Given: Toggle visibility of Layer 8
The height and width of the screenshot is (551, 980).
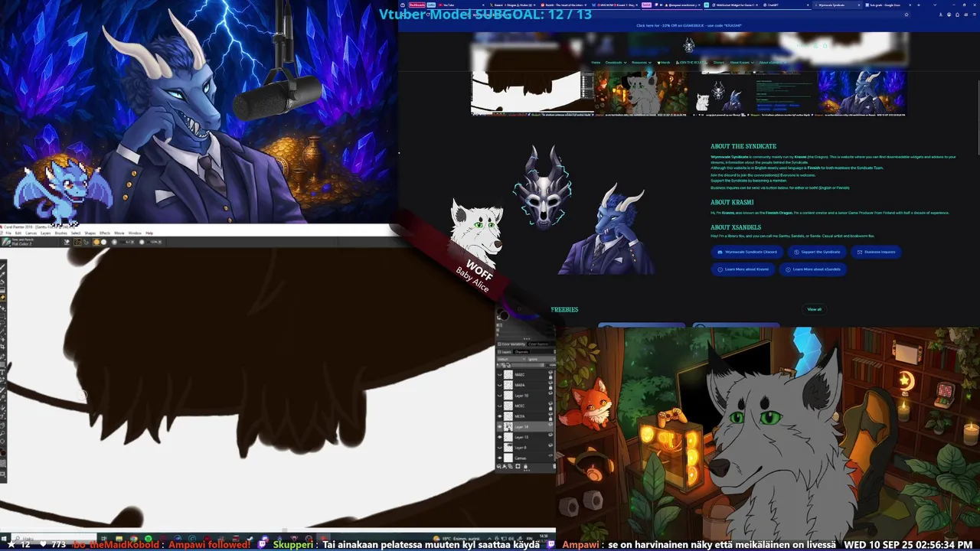Looking at the screenshot, I should pyautogui.click(x=499, y=448).
